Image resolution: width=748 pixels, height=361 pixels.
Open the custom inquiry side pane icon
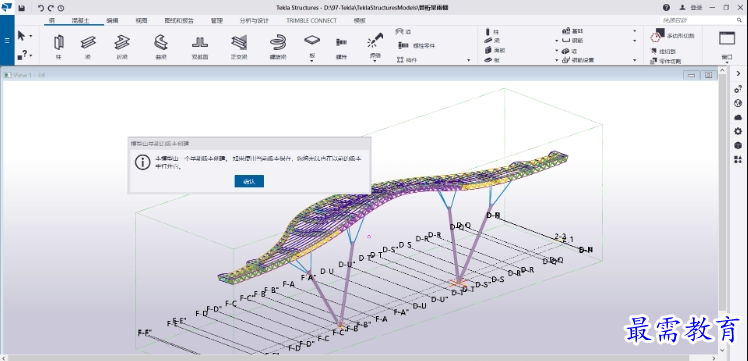click(738, 89)
